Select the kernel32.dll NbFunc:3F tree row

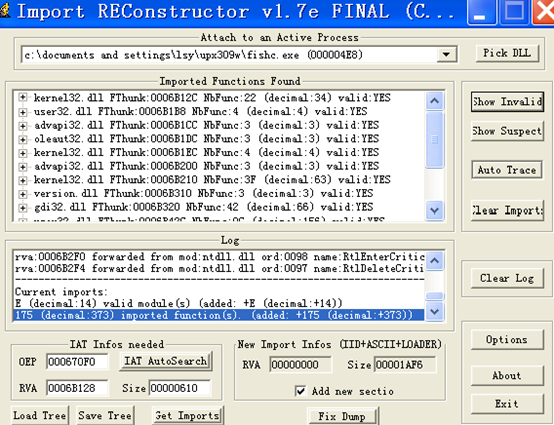click(x=212, y=180)
